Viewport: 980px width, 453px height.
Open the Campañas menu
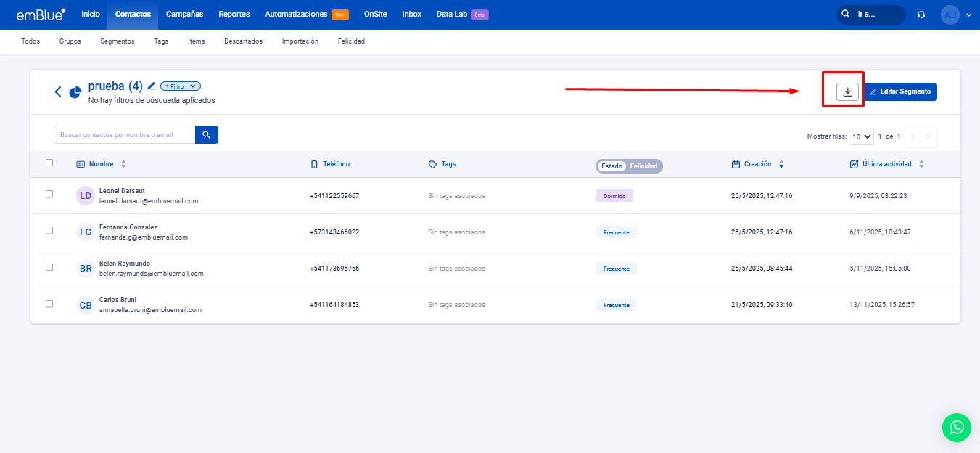184,15
